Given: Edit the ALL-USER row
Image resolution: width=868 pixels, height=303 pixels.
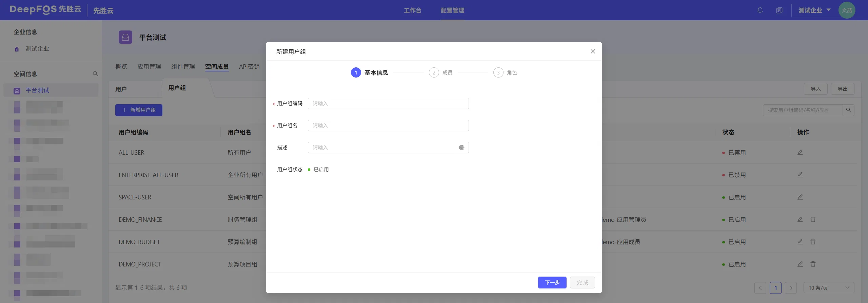Looking at the screenshot, I should 800,152.
